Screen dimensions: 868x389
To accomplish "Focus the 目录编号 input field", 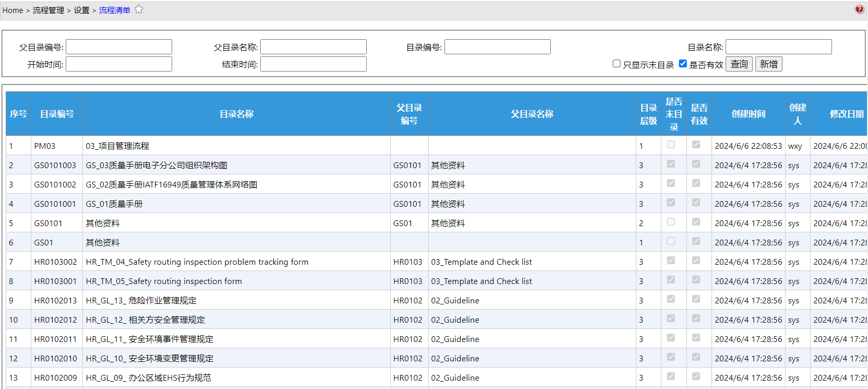I will 498,47.
